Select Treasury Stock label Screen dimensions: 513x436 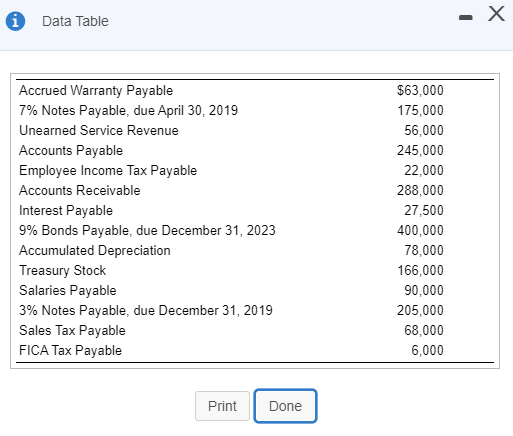(62, 271)
